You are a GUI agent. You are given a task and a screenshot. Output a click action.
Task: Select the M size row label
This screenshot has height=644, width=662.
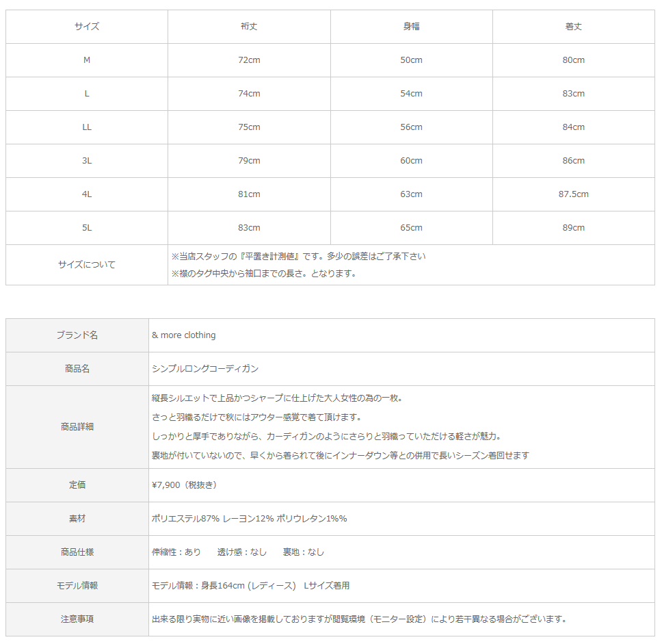(x=87, y=60)
